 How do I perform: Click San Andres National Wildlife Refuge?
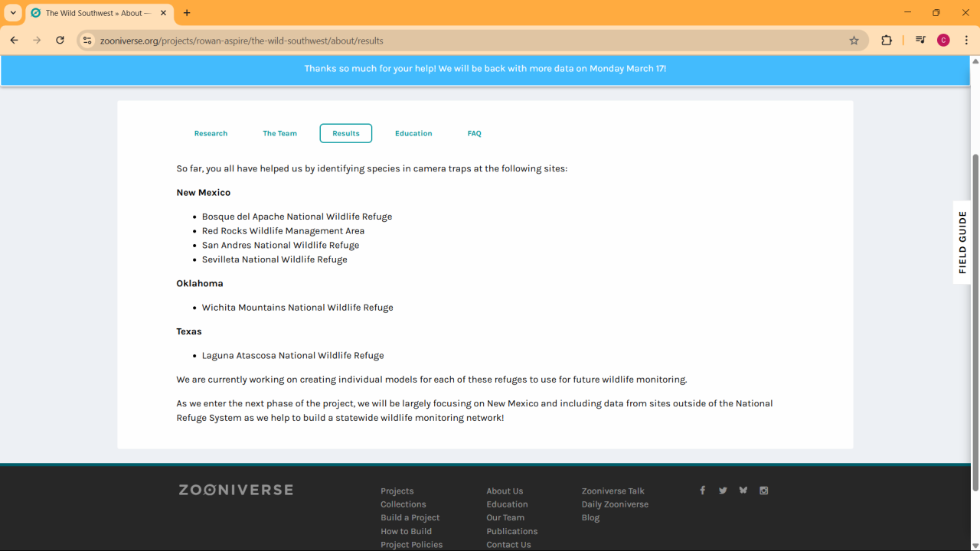[280, 246]
